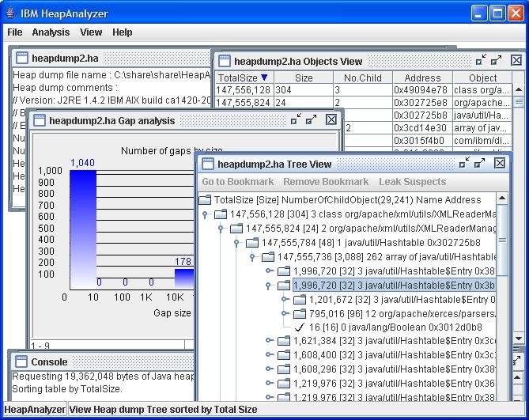Maximize the Objects View internal window
This screenshot has width=529, height=420.
click(496, 60)
